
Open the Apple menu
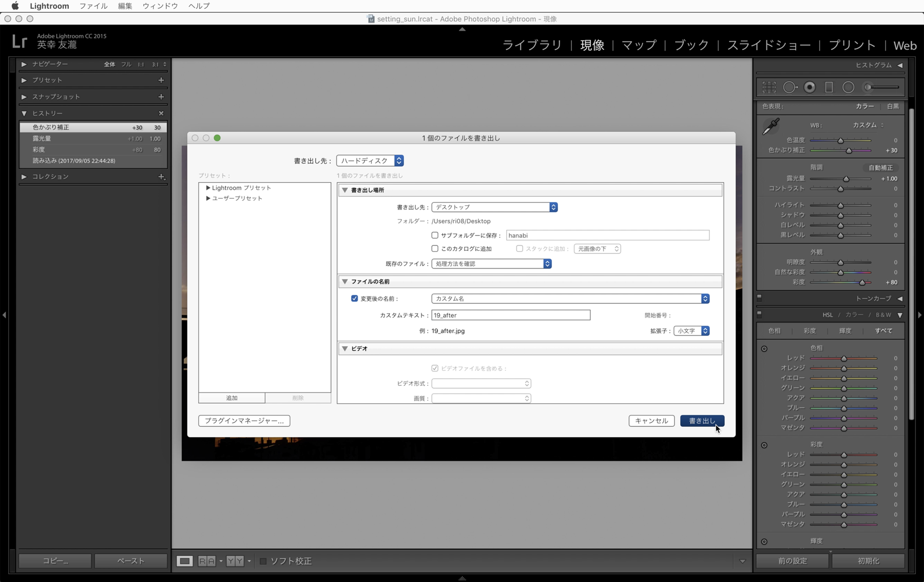pos(15,6)
